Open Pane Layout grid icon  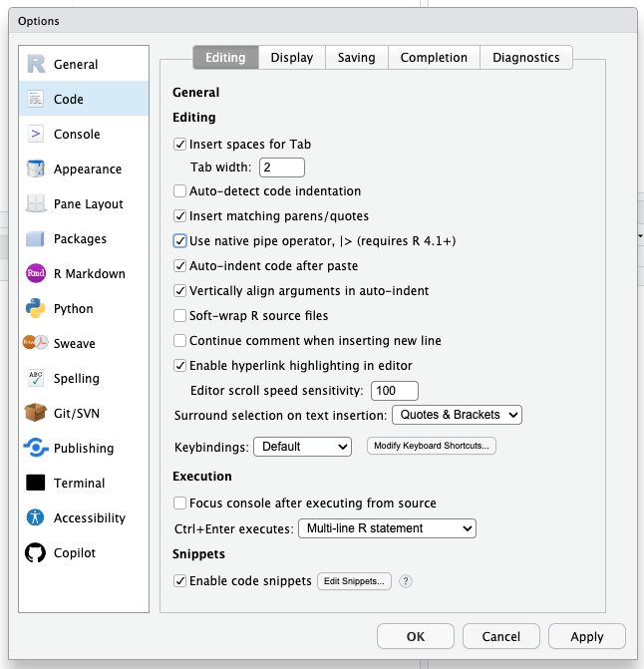(36, 203)
